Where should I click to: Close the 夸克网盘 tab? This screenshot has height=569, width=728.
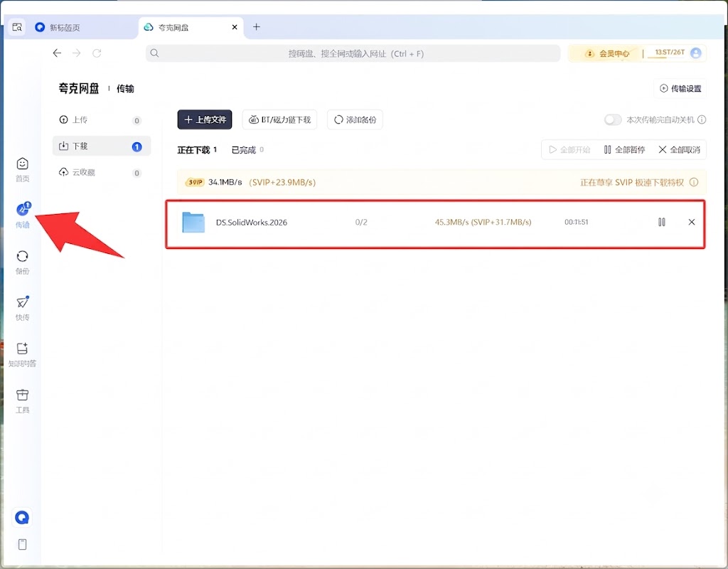[x=235, y=28]
